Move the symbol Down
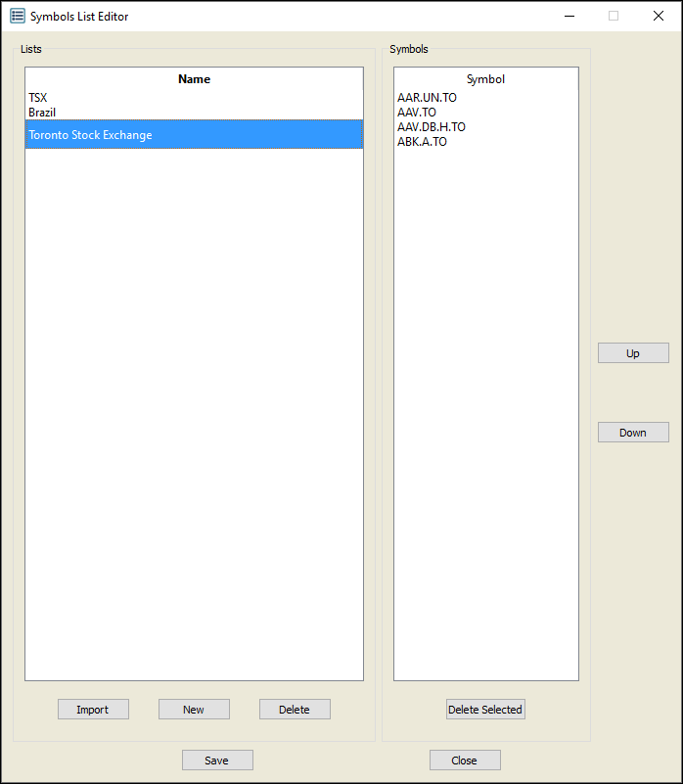The image size is (683, 784). [x=633, y=433]
